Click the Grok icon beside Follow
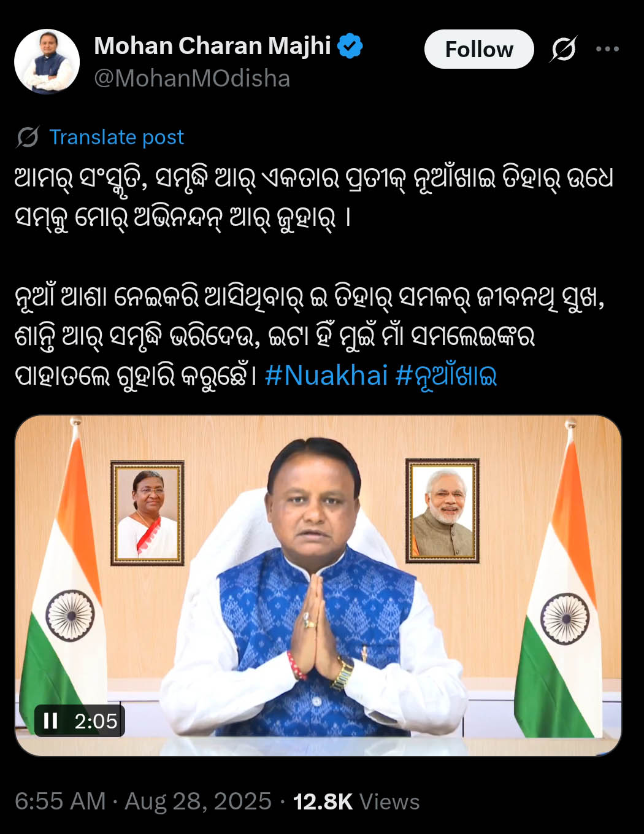Viewport: 644px width, 834px height. (563, 49)
